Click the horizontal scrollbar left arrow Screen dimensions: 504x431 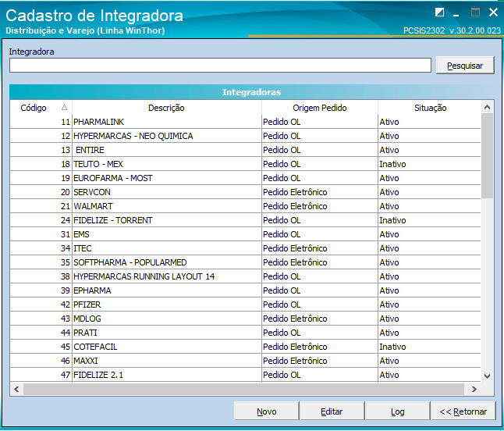16,389
